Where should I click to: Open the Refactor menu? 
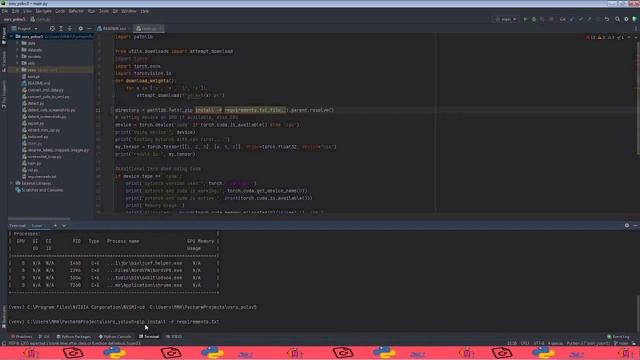76,11
